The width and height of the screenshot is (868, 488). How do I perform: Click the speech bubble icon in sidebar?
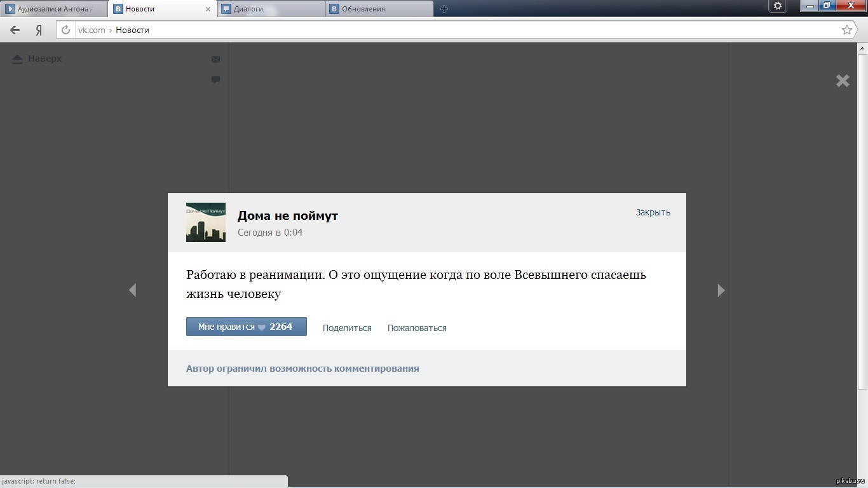coord(216,79)
